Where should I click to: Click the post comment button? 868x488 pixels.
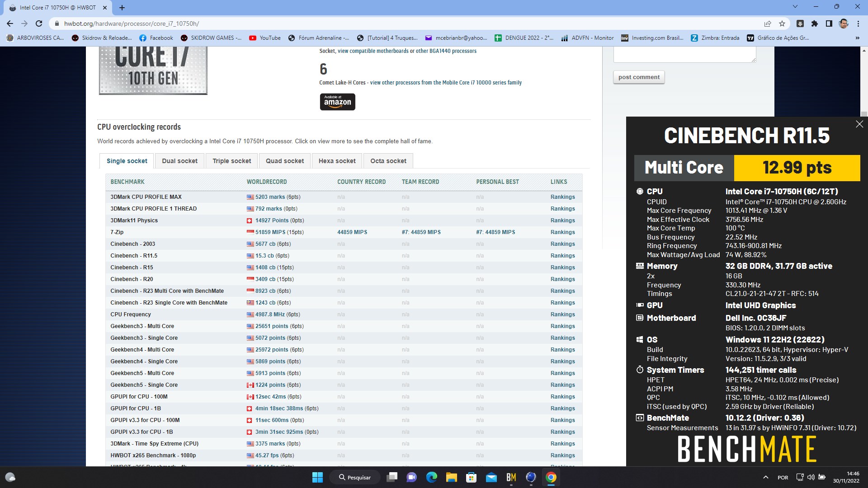[639, 77]
